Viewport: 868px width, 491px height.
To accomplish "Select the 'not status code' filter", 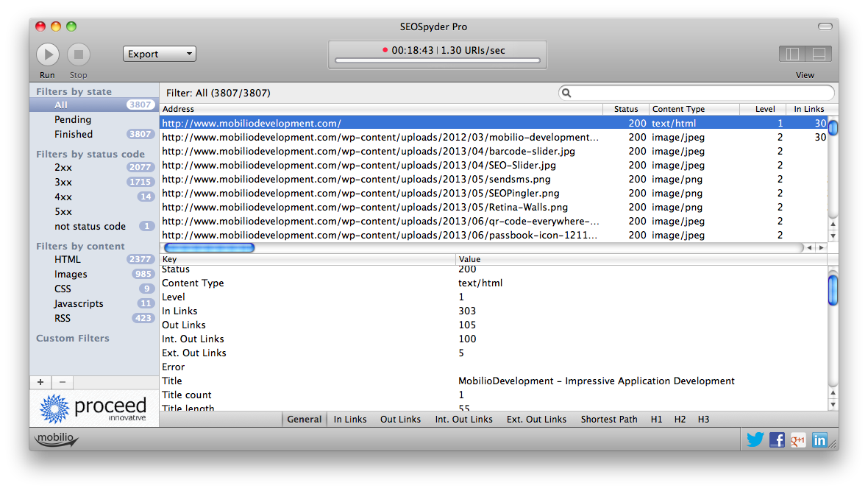I will (x=94, y=226).
